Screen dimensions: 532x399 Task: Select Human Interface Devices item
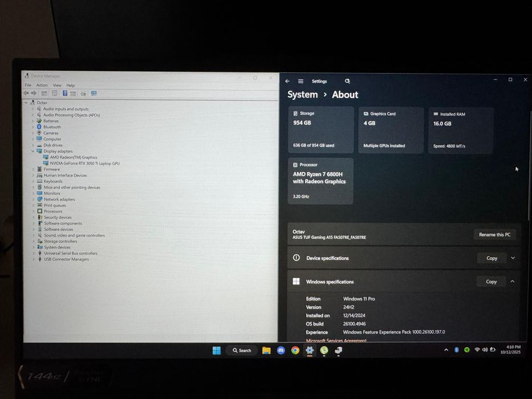pyautogui.click(x=65, y=176)
